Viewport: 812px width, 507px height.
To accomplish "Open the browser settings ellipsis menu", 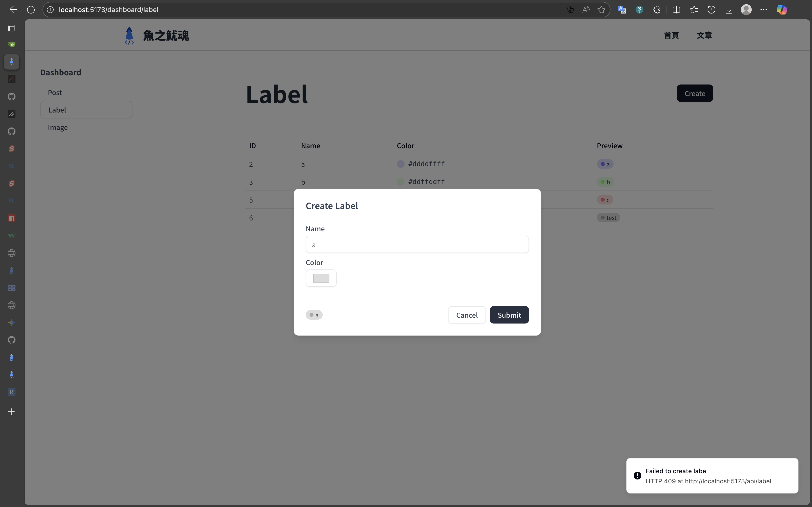I will 764,10.
